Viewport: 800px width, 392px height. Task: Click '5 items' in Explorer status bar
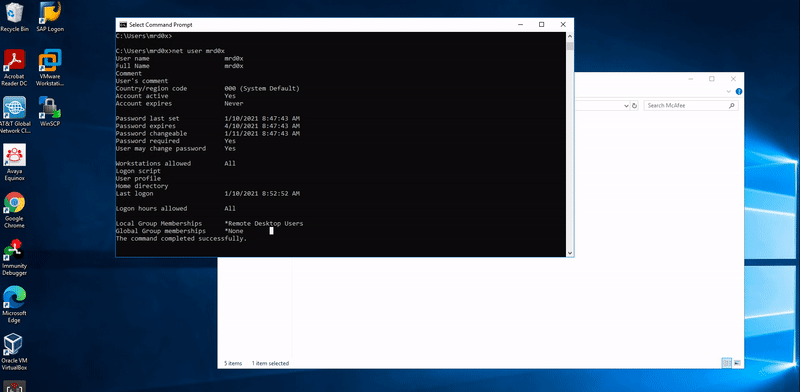point(233,363)
